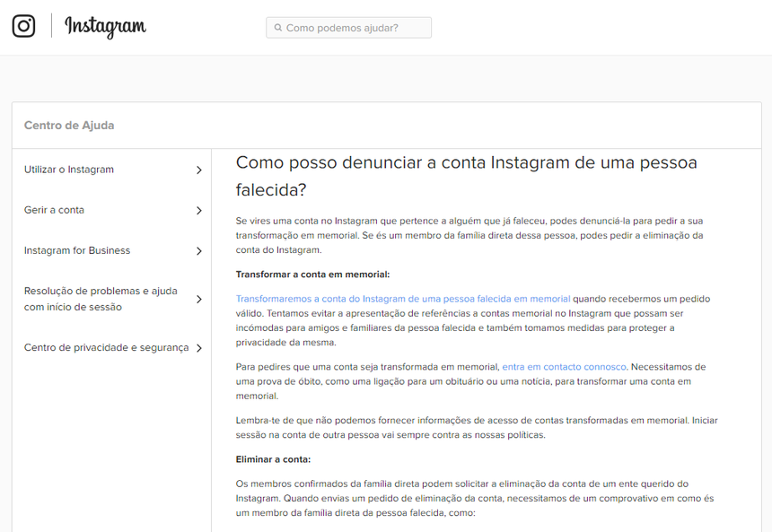Expand the chevron beside 'Utilizar o Instagram'

(198, 170)
